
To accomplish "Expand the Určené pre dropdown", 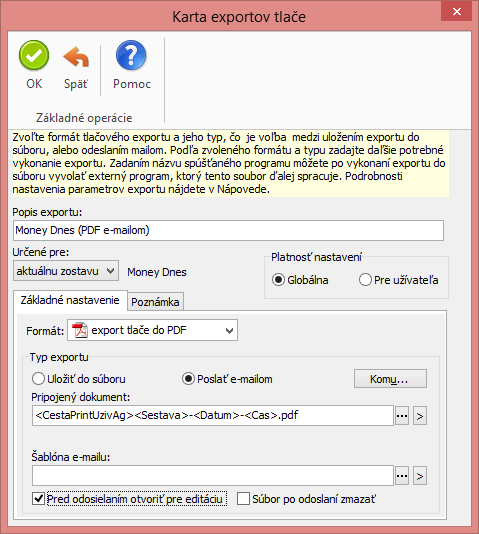I will 66,271.
